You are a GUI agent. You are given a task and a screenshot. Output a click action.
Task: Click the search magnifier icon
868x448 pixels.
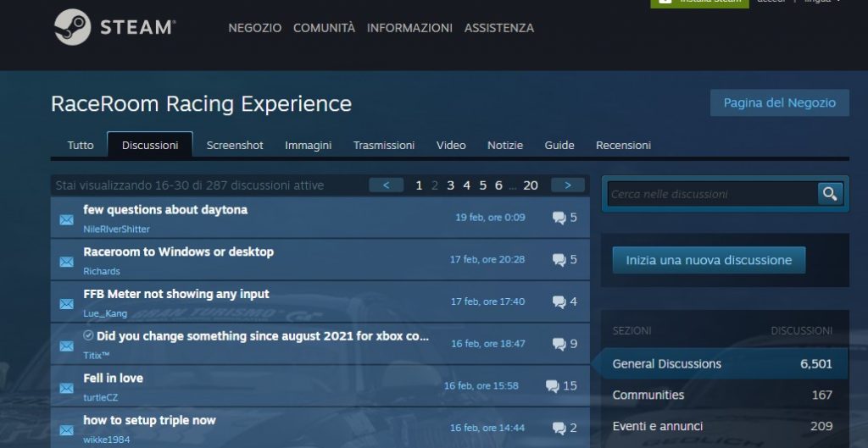tap(829, 194)
